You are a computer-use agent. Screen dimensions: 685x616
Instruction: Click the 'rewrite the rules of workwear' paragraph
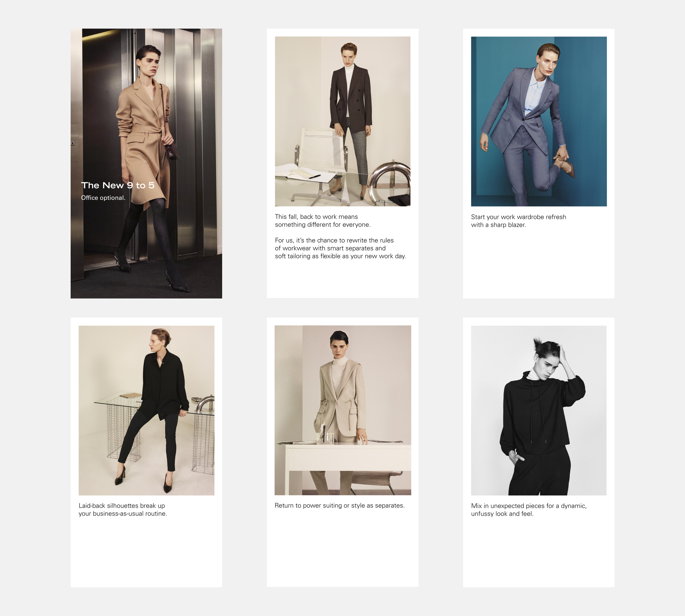pos(340,248)
